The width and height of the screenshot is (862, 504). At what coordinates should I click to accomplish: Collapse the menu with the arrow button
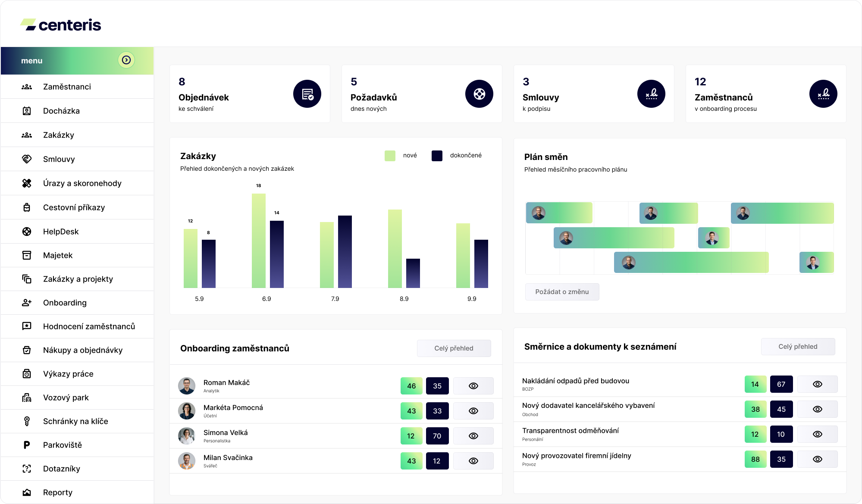pyautogui.click(x=126, y=60)
